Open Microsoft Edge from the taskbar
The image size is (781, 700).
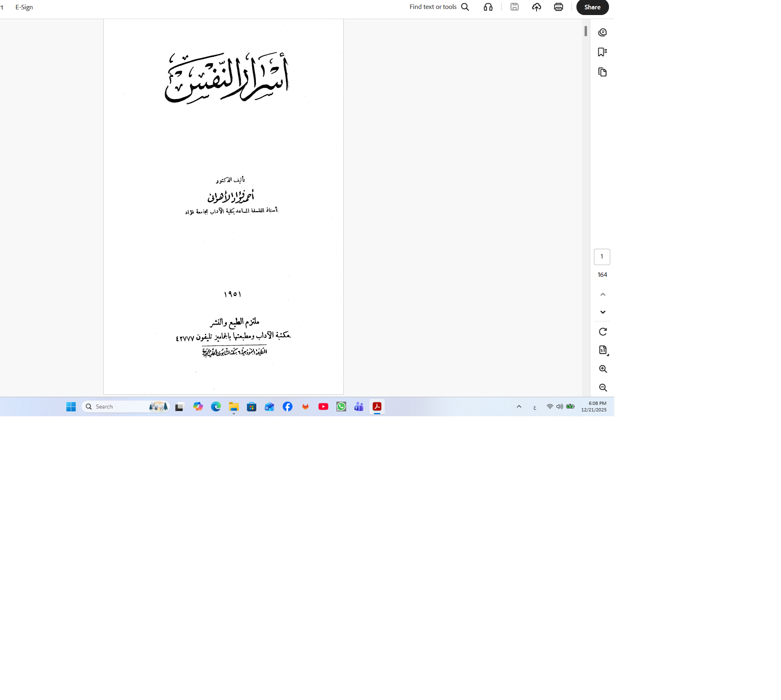pyautogui.click(x=216, y=407)
